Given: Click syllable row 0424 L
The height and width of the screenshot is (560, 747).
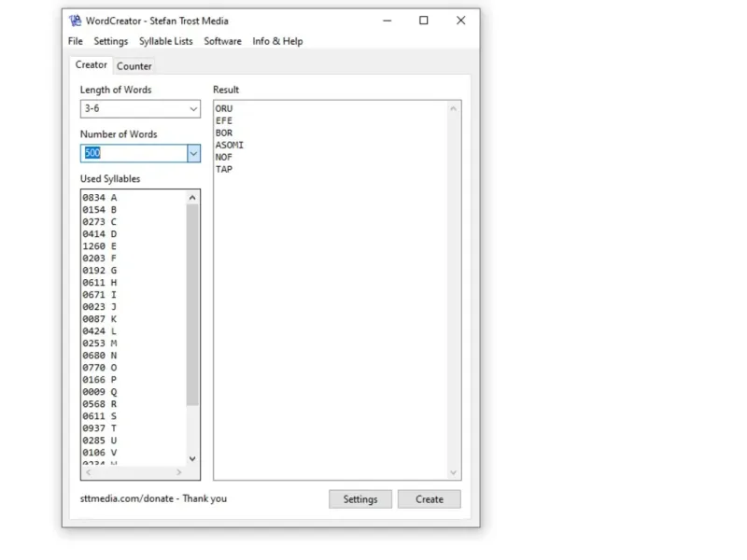Looking at the screenshot, I should click(x=100, y=331).
